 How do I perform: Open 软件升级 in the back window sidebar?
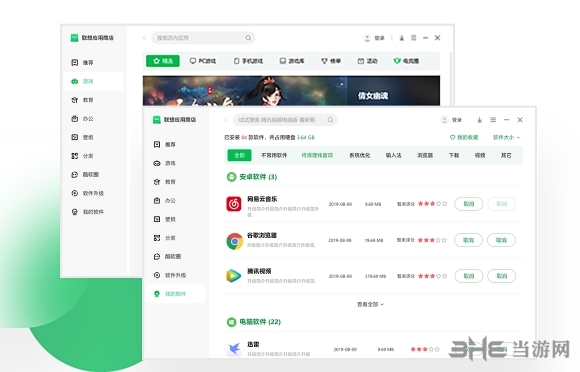(x=88, y=193)
